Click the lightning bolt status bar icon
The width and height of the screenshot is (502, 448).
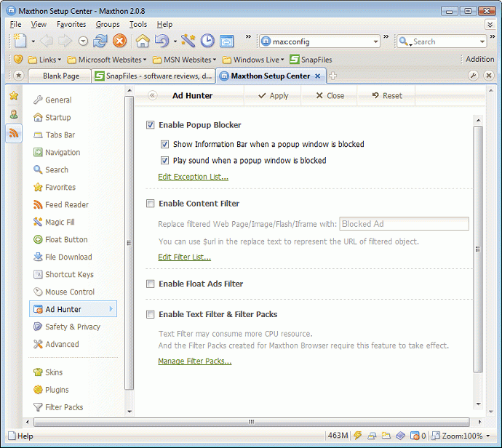pyautogui.click(x=358, y=435)
